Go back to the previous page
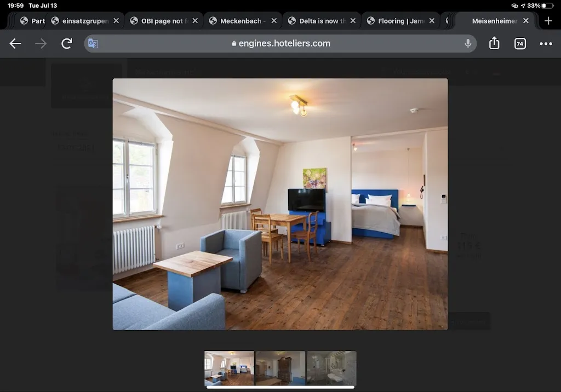The image size is (561, 392). pos(15,44)
